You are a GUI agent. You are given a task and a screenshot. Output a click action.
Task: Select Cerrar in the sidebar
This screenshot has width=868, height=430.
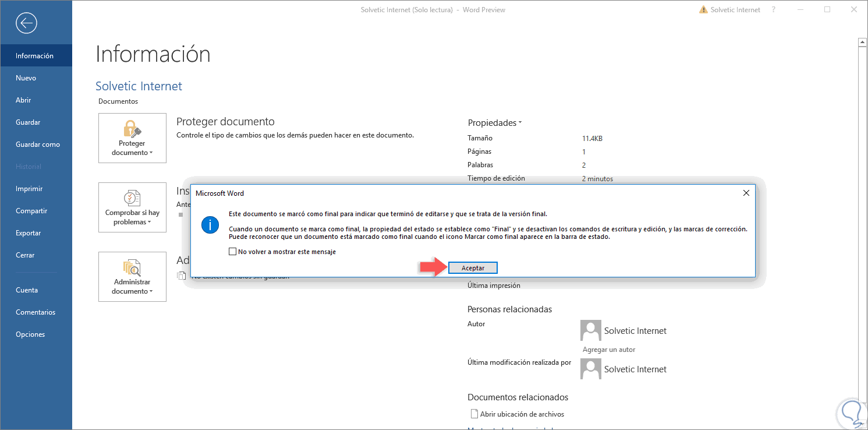pyautogui.click(x=36, y=255)
